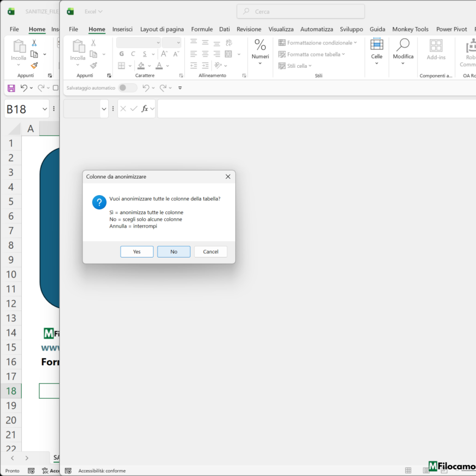Decrease font size icon
476x476 pixels.
click(x=176, y=54)
